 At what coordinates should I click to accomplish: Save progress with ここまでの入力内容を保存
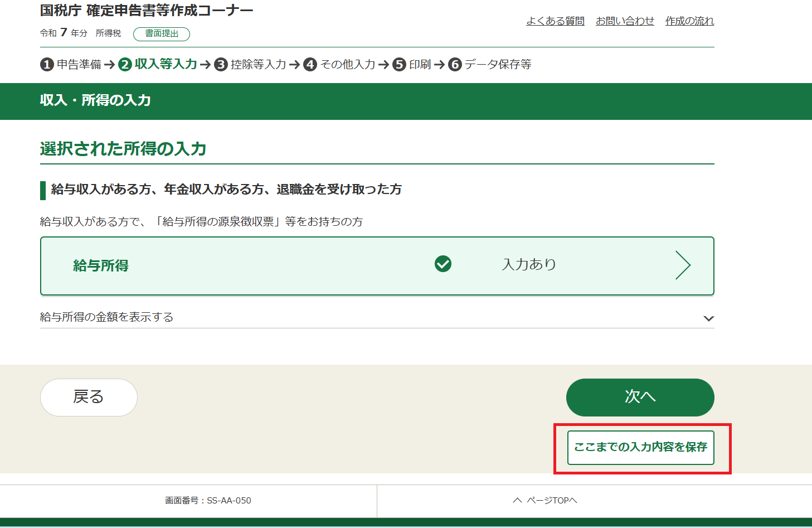pyautogui.click(x=640, y=447)
